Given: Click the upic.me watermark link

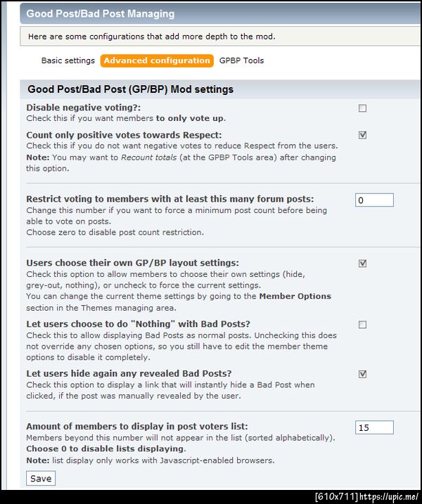Looking at the screenshot, I should pyautogui.click(x=389, y=497).
